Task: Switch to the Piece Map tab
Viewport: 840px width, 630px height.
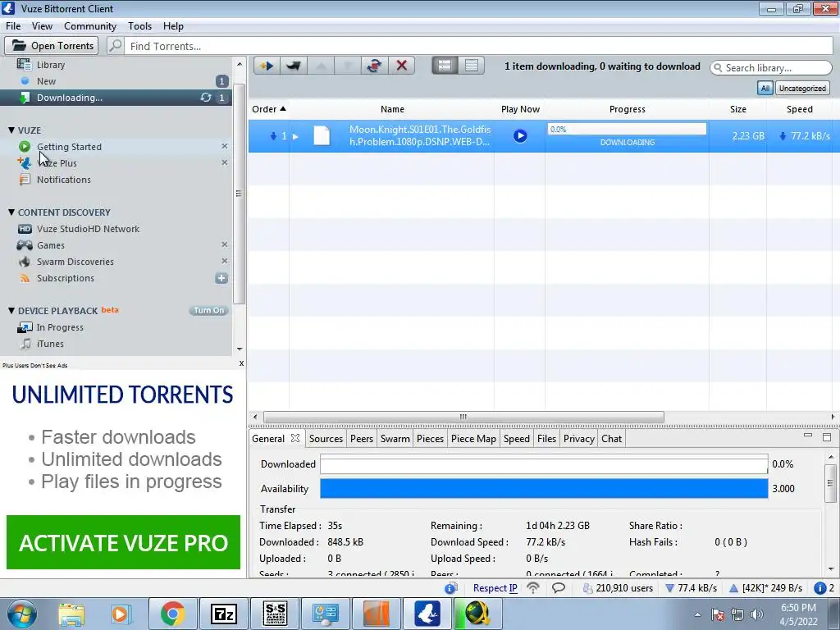Action: point(473,439)
